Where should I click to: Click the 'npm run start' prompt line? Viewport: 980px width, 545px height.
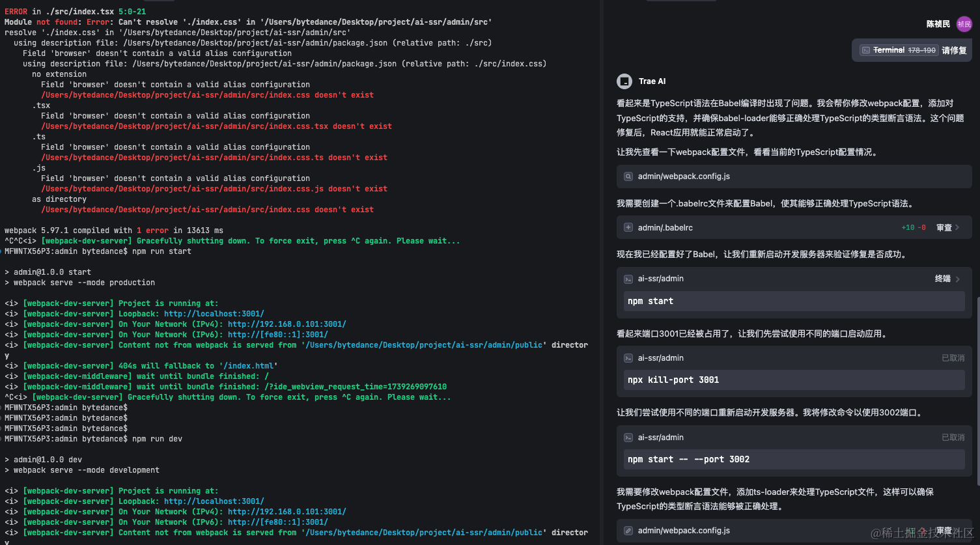(98, 251)
